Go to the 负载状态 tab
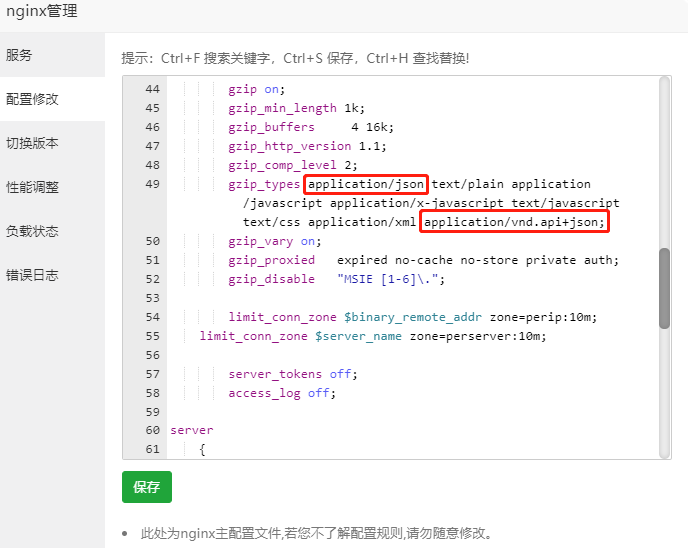Viewport: 688px width, 548px height. click(33, 231)
